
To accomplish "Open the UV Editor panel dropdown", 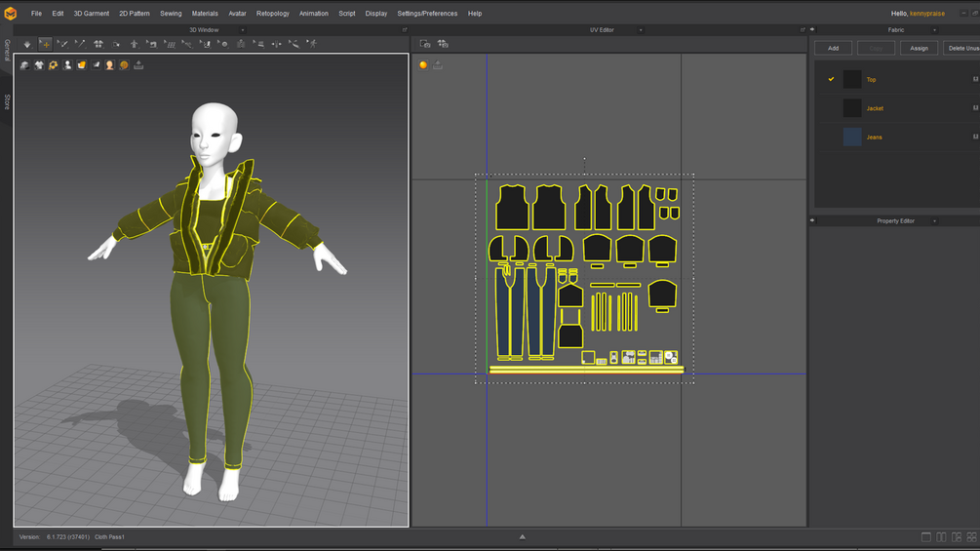I will click(641, 30).
